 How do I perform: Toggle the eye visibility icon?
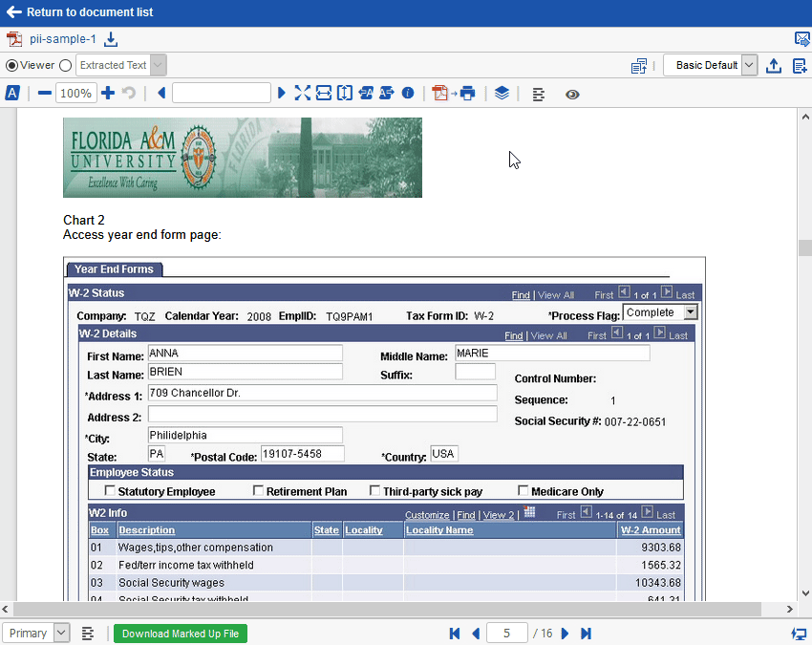coord(572,95)
